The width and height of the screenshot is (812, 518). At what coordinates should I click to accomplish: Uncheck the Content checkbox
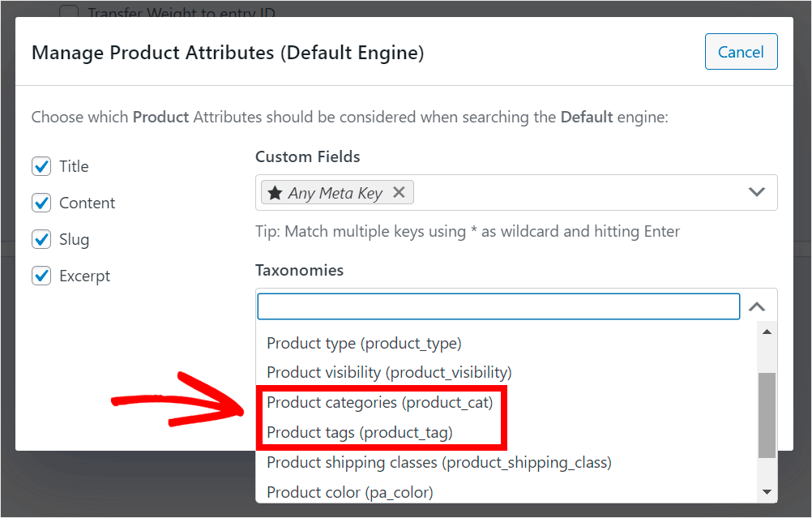[x=41, y=203]
